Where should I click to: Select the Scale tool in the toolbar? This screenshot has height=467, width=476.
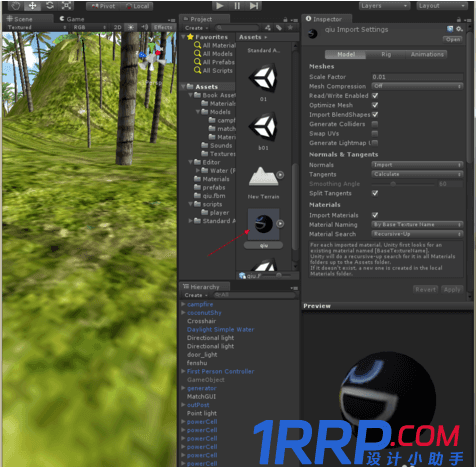coord(66,5)
